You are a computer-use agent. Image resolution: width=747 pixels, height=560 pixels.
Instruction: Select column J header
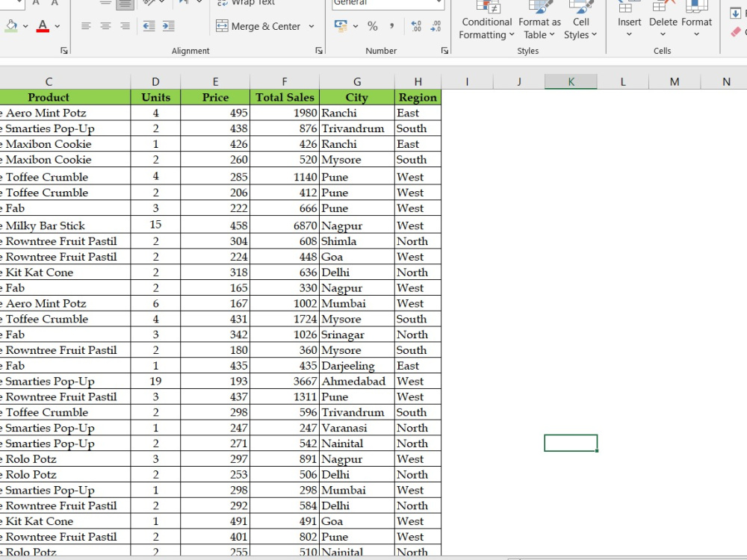click(519, 82)
